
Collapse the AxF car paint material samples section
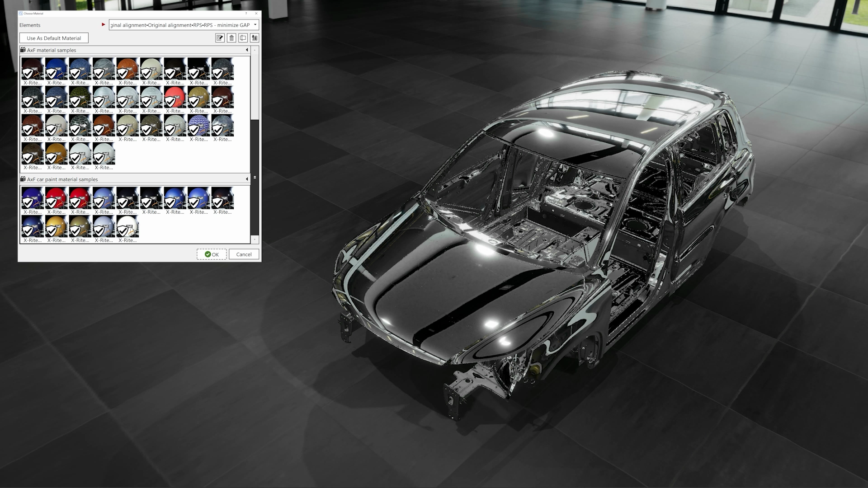(x=247, y=179)
